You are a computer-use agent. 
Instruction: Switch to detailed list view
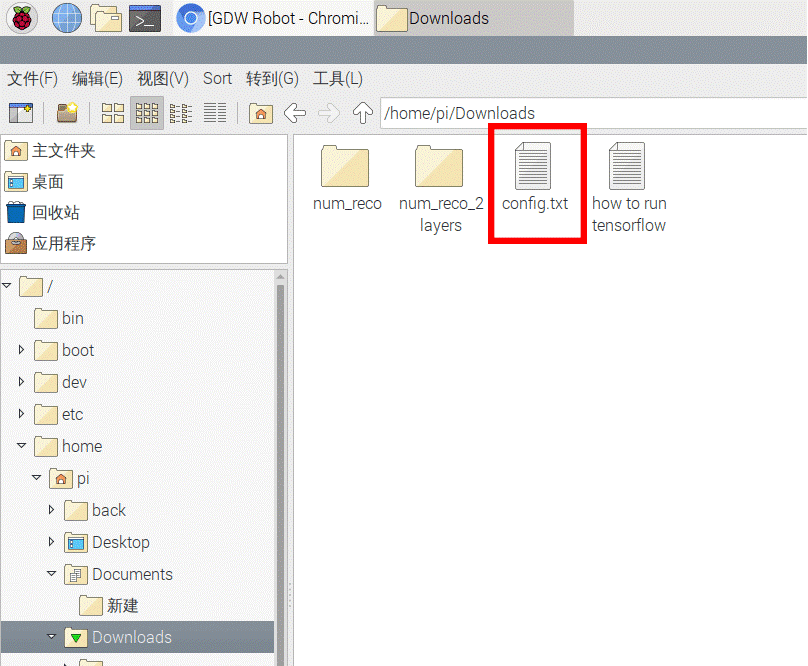click(215, 113)
